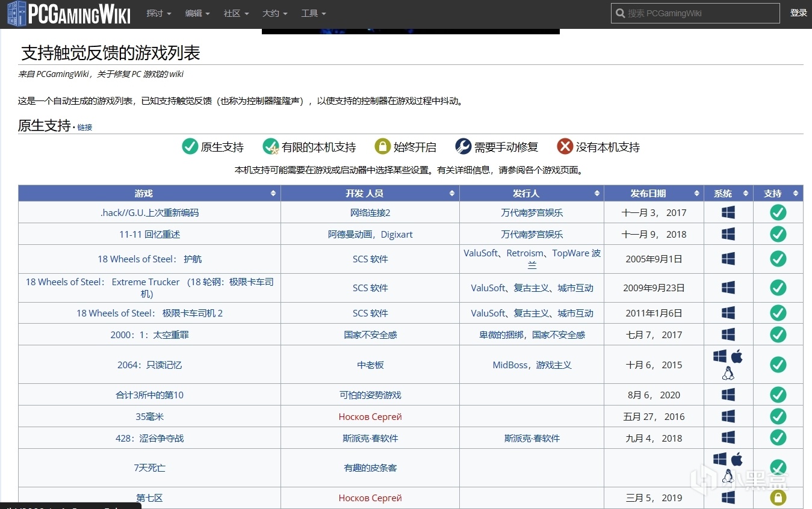Click Apple icon in 7天死亡 row
812x509 pixels.
click(x=737, y=459)
